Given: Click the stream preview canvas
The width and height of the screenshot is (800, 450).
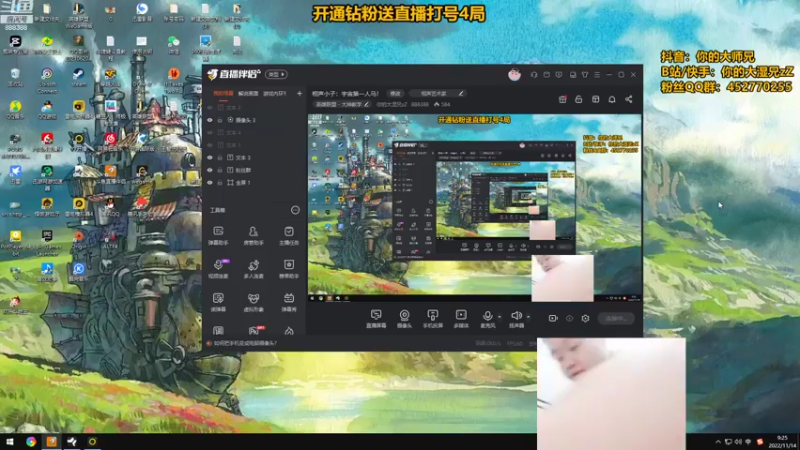Looking at the screenshot, I should tap(474, 208).
